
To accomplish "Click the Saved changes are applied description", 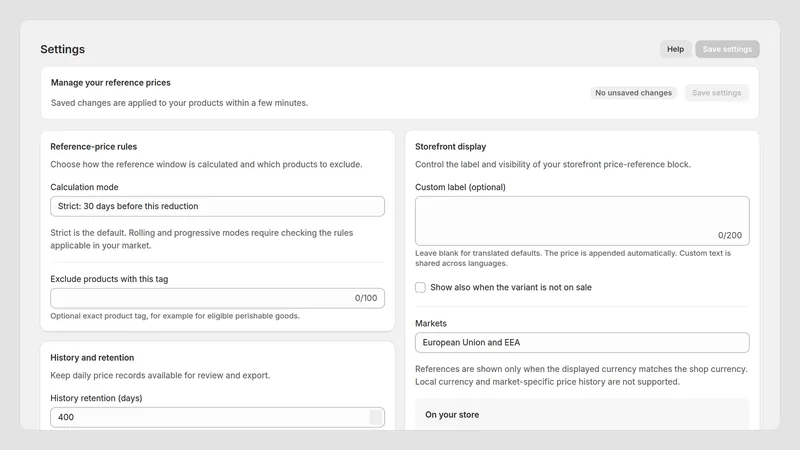I will [179, 103].
